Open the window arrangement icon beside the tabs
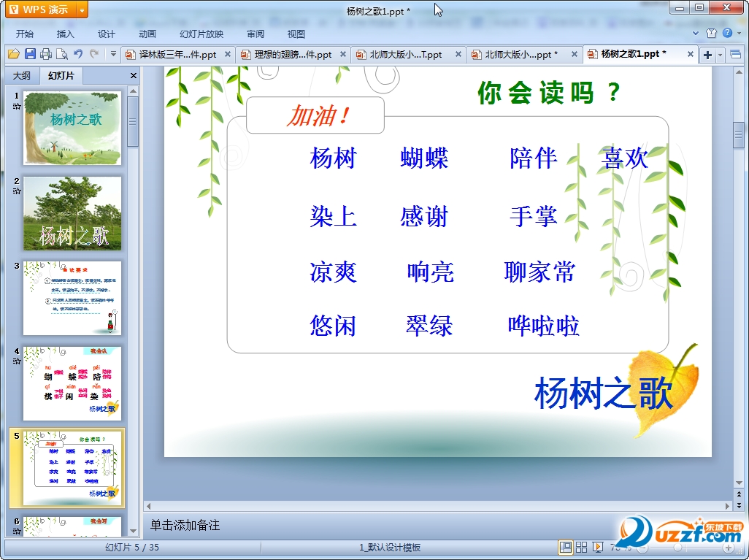 pos(736,55)
